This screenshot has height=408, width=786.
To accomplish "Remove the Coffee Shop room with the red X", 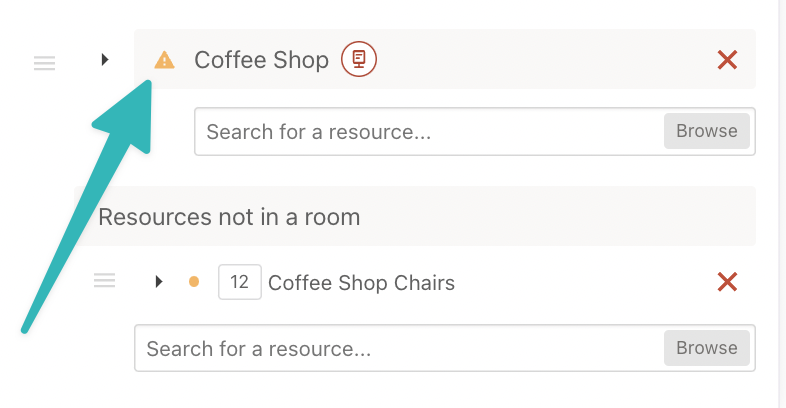I will 727,60.
